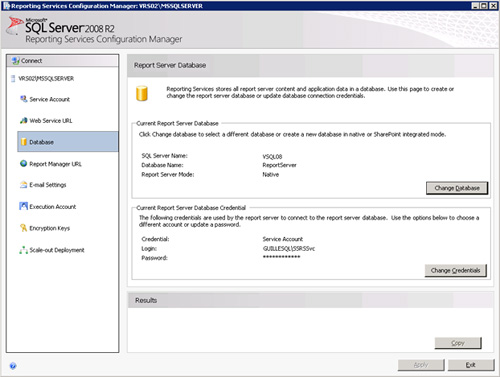Open help via the blue question icon
Image resolution: width=500 pixels, height=377 pixels.
[x=13, y=366]
